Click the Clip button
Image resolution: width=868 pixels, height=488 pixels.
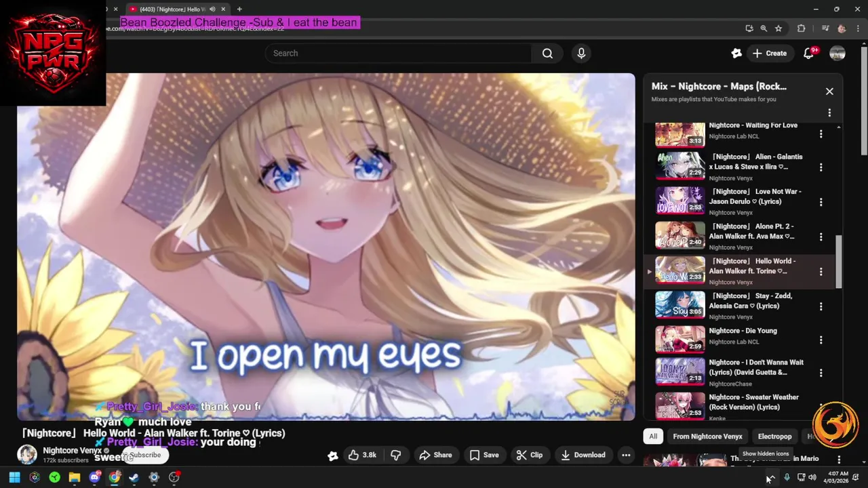529,455
